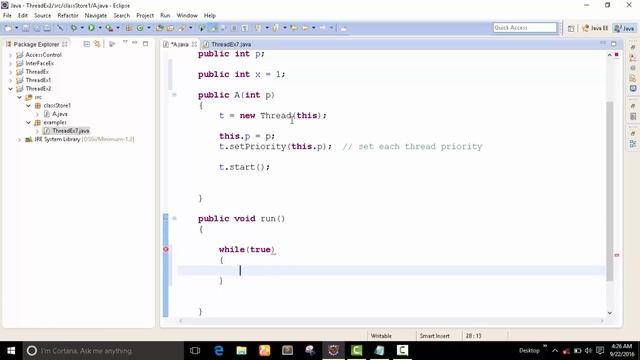Minimize the Package Explorer view

135,43
